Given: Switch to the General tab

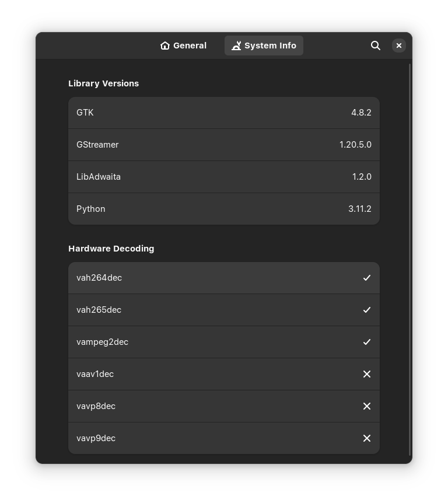Looking at the screenshot, I should [183, 46].
